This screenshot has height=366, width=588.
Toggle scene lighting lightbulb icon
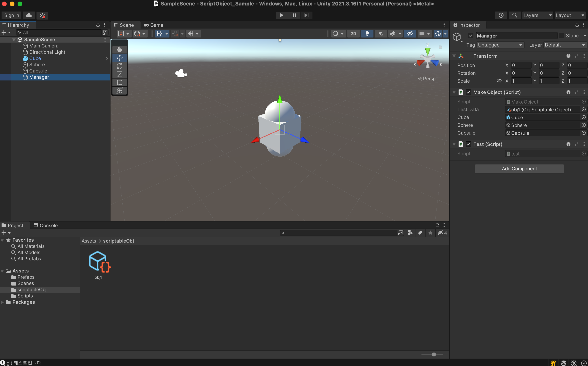[367, 33]
